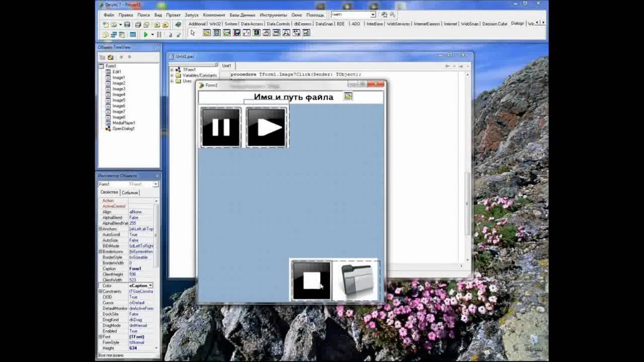The height and width of the screenshot is (362, 644).
Task: Click the Cursor value crDefault
Action: coord(141,303)
